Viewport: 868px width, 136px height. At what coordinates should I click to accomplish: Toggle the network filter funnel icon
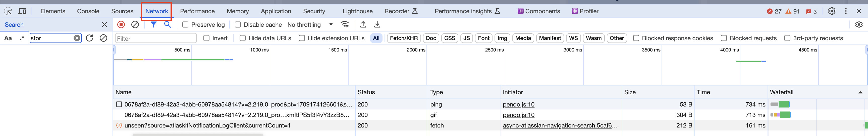point(153,24)
